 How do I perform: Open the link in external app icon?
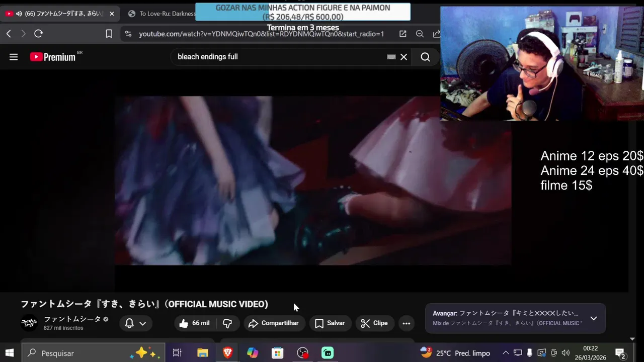tap(403, 34)
